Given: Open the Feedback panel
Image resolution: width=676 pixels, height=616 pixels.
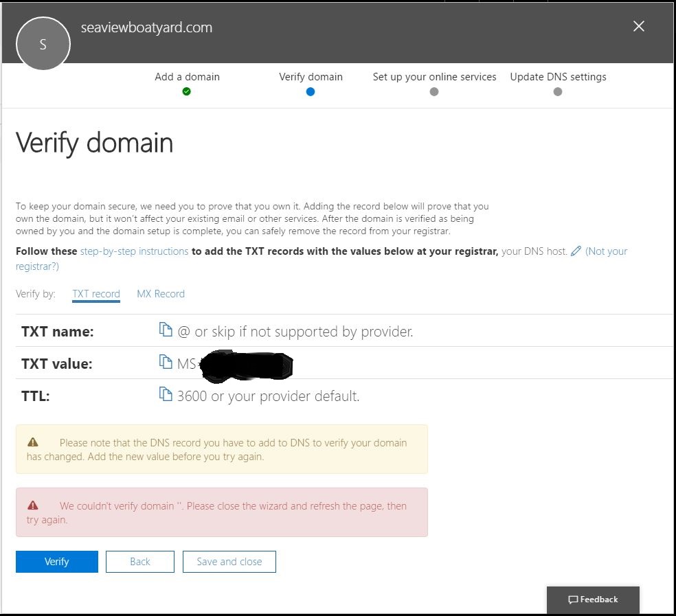Looking at the screenshot, I should tap(594, 600).
